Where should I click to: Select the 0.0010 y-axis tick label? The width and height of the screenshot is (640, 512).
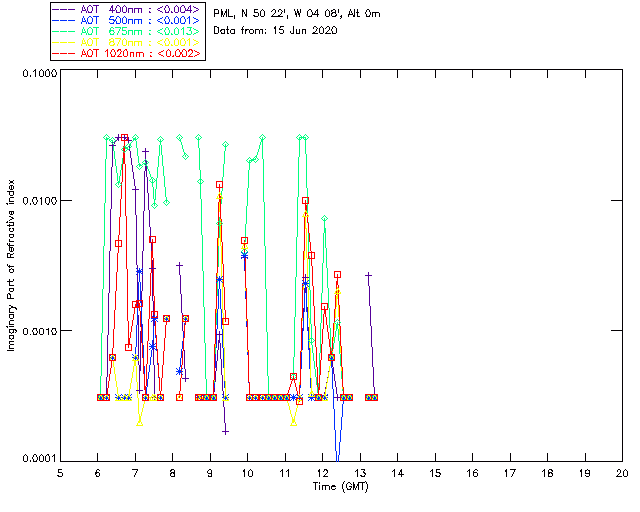click(x=36, y=331)
